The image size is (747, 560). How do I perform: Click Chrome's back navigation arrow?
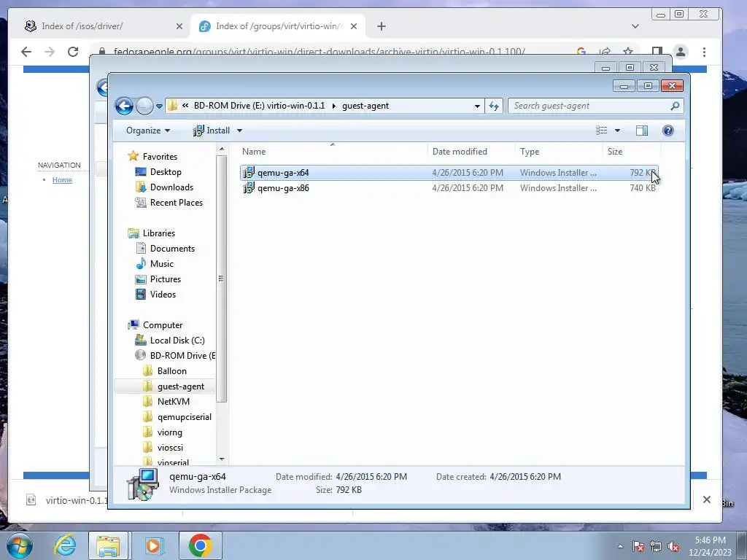coord(26,52)
